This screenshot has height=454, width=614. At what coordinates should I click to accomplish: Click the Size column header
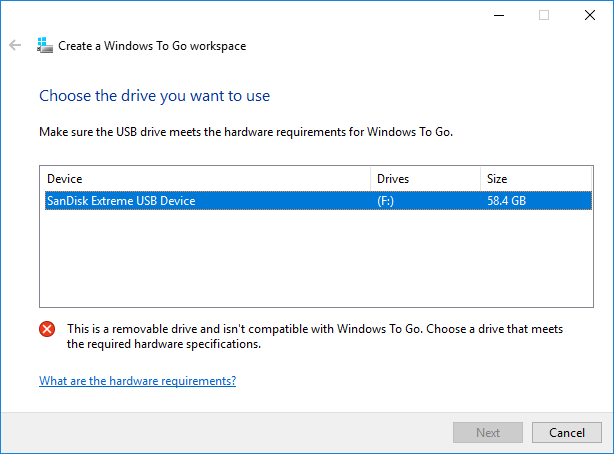[536, 179]
